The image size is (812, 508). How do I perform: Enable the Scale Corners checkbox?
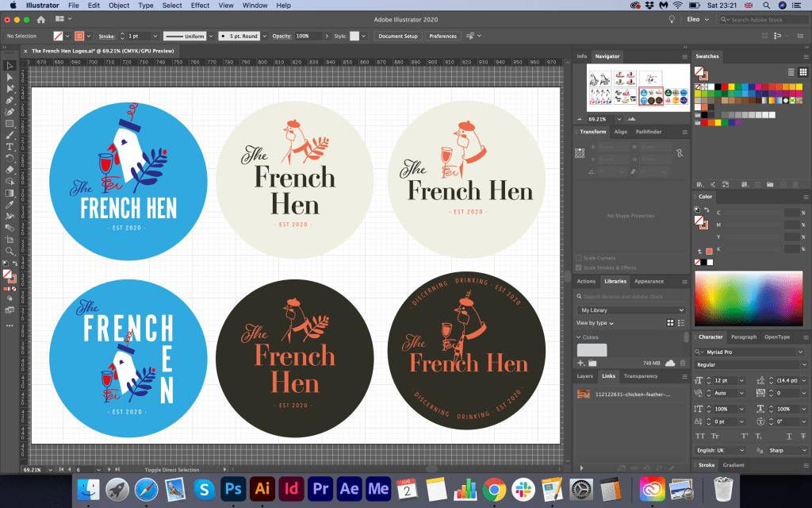click(x=578, y=258)
